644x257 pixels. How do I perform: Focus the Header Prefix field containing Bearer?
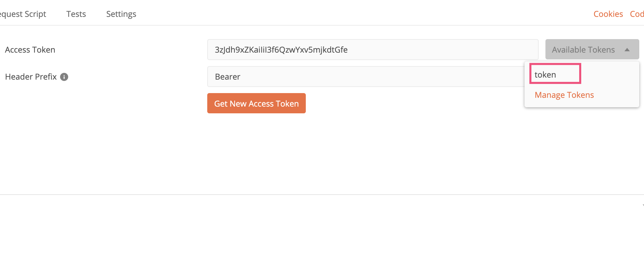pos(366,77)
